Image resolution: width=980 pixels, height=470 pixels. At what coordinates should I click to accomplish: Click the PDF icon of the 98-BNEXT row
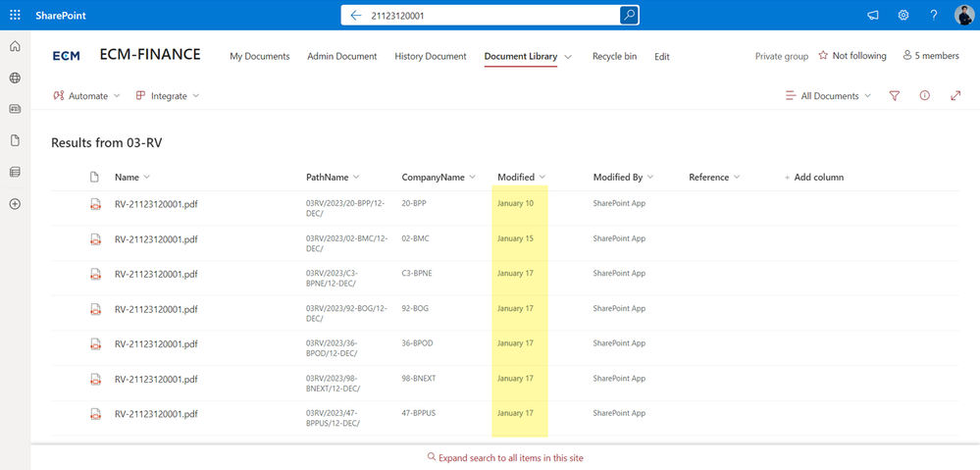[95, 379]
